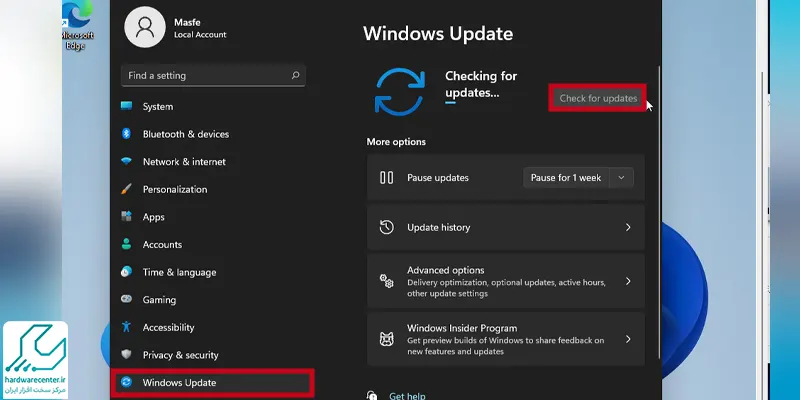Screen dimensions: 800x400
Task: Click the Gaming controller icon
Action: pyautogui.click(x=127, y=299)
